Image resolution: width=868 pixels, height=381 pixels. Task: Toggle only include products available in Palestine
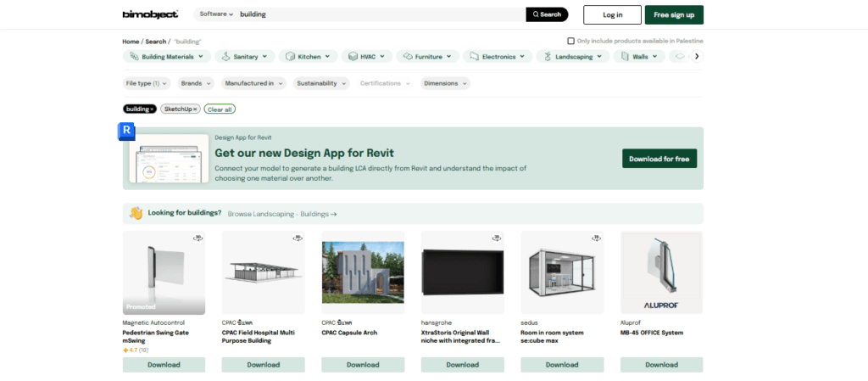pyautogui.click(x=570, y=41)
